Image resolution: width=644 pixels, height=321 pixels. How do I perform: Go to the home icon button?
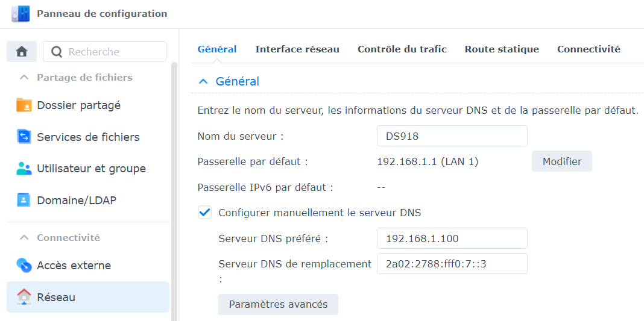point(22,52)
